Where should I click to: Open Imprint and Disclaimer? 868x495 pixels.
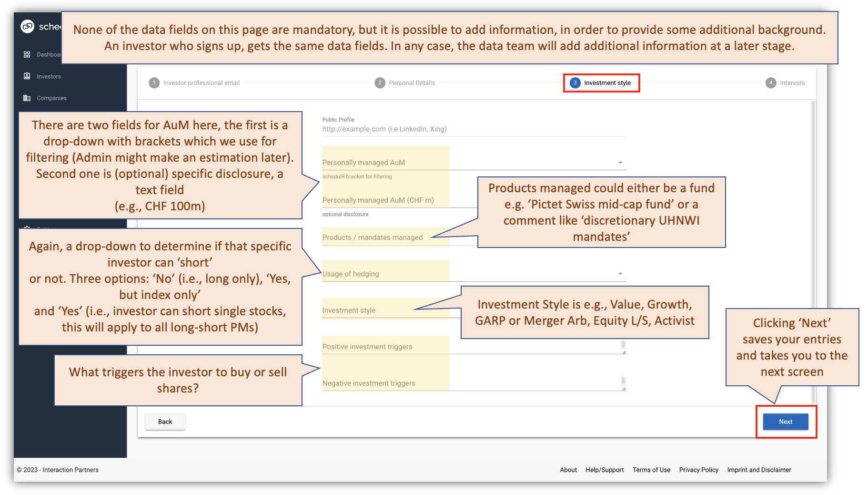(x=759, y=470)
